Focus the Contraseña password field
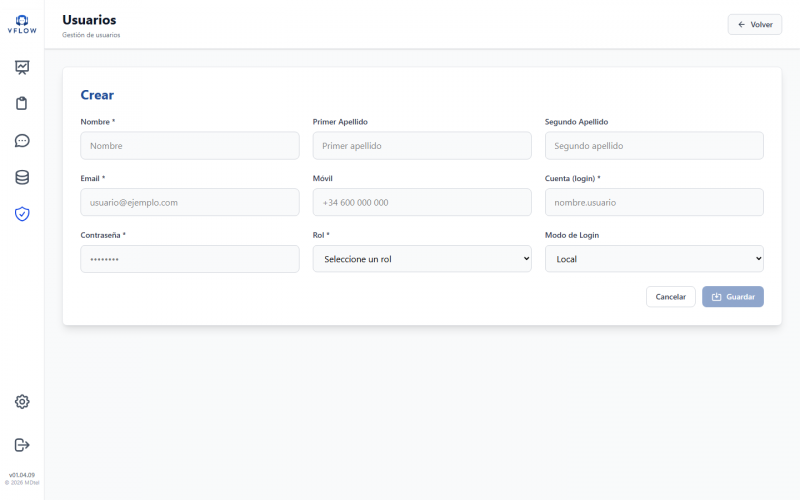This screenshot has height=500, width=800. (190, 259)
